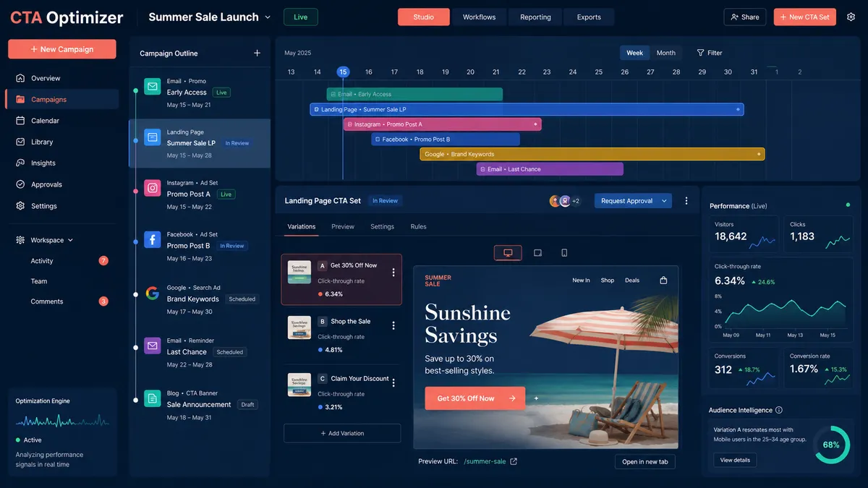Click the 68% audience progress ring
The width and height of the screenshot is (868, 488).
pos(831,445)
